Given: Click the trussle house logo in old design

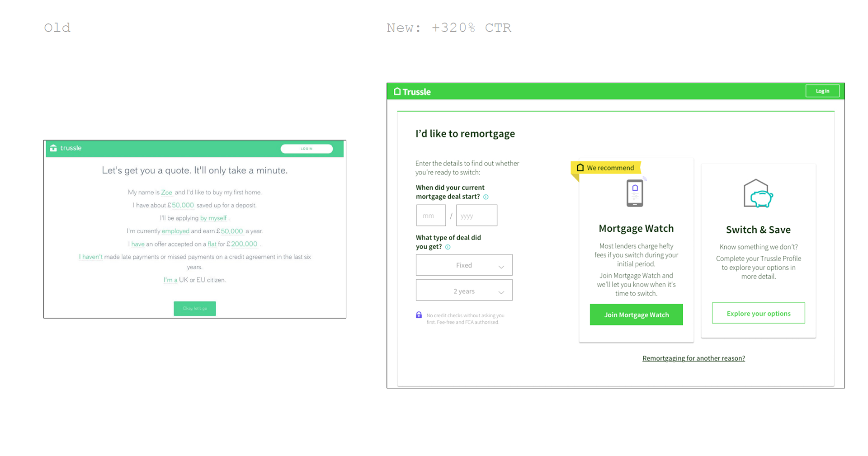Looking at the screenshot, I should coord(53,148).
